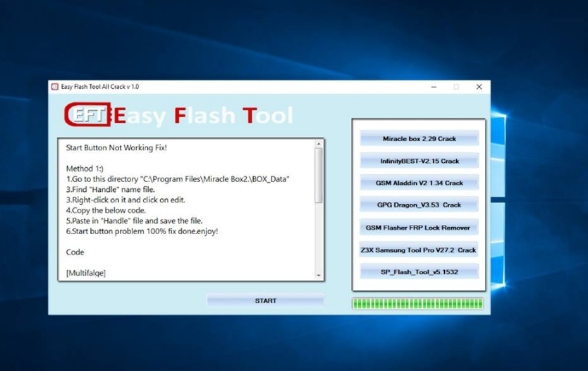
Task: Close the Easy Flash Tool window
Action: point(479,87)
